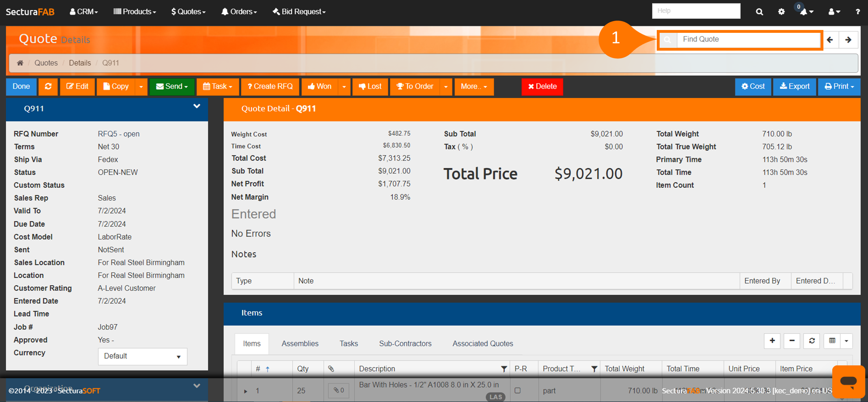Viewport: 868px width, 402px height.
Task: Remove item using the minus icon
Action: click(x=791, y=341)
